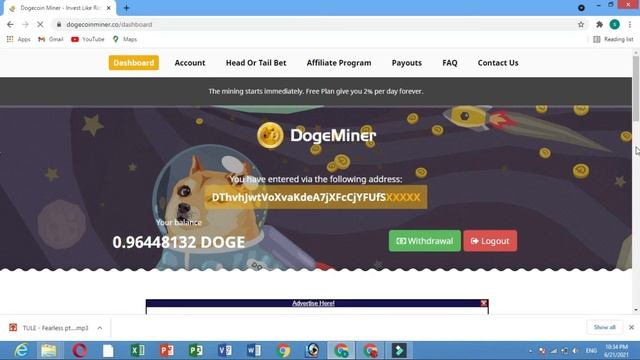
Task: Open the browser extensions puzzle icon
Action: (599, 24)
